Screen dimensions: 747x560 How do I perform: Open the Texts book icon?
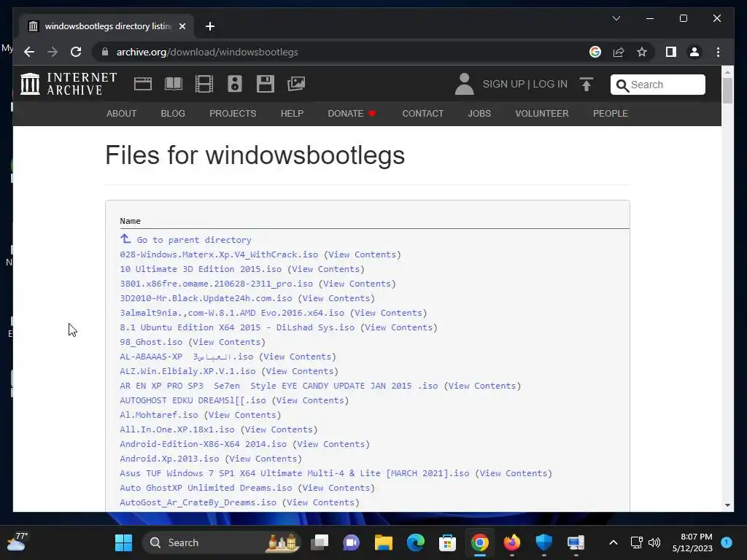(x=174, y=84)
